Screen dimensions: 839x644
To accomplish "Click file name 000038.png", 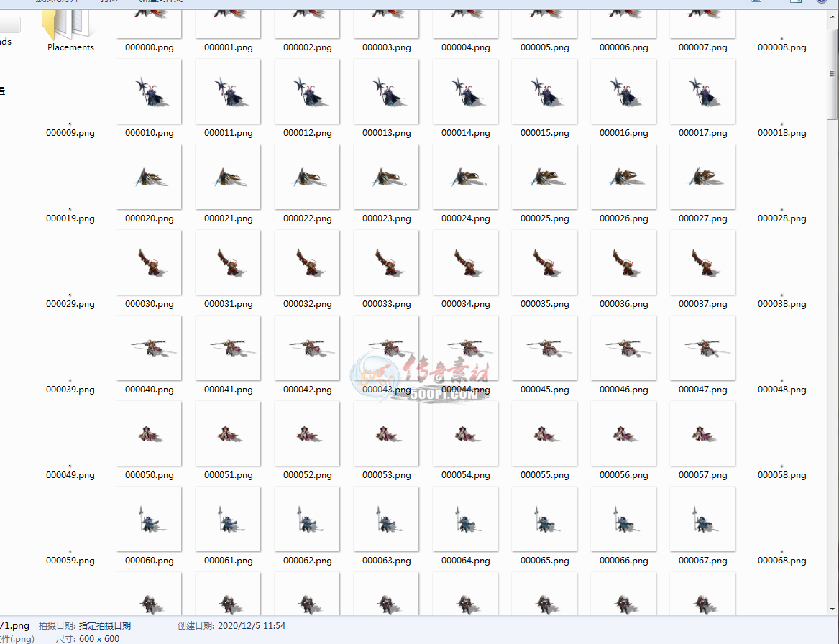I will pos(781,304).
